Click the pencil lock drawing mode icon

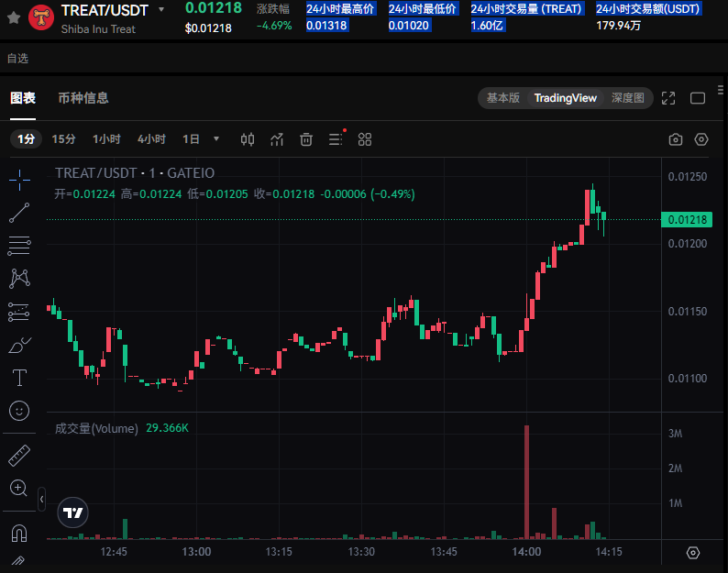point(18,561)
